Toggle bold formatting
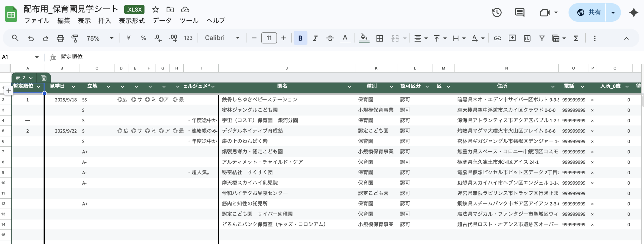The image size is (644, 244). pos(300,38)
